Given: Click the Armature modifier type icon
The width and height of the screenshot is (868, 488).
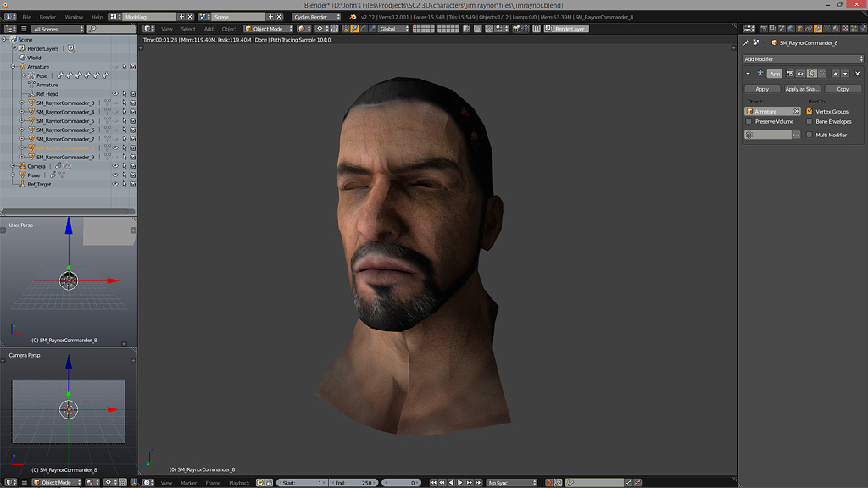Looking at the screenshot, I should coord(760,74).
